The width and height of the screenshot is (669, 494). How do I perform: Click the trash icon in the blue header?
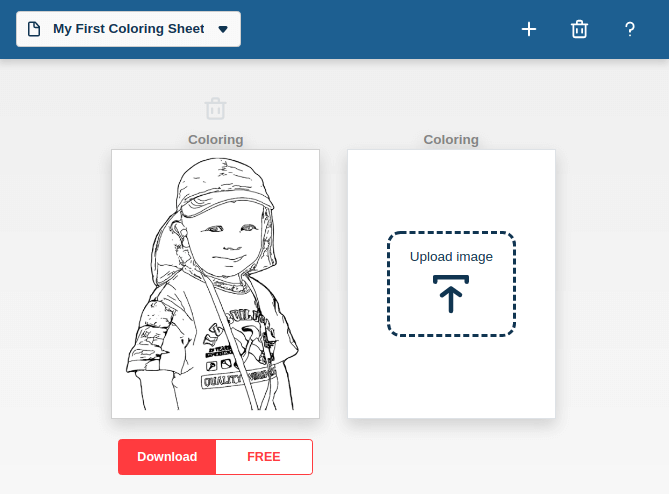click(x=579, y=29)
